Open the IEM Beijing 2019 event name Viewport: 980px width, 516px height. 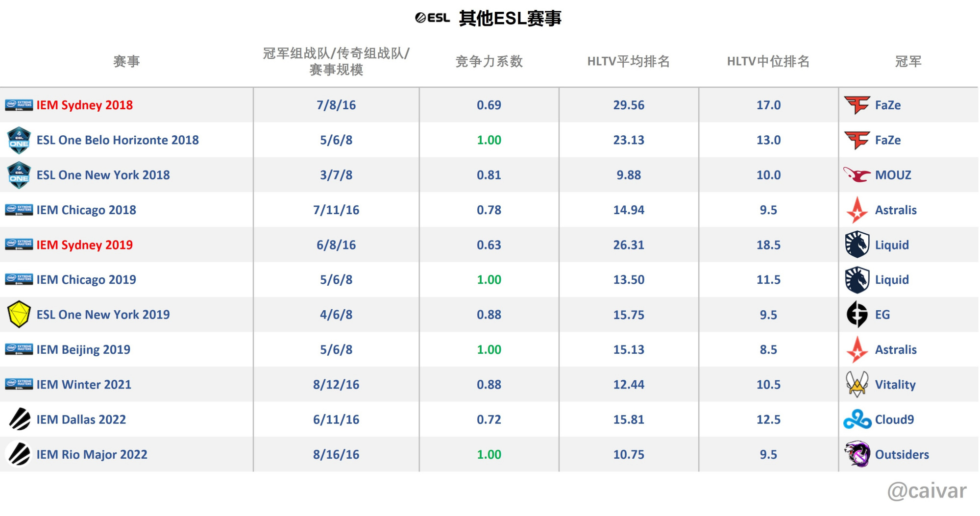[83, 349]
